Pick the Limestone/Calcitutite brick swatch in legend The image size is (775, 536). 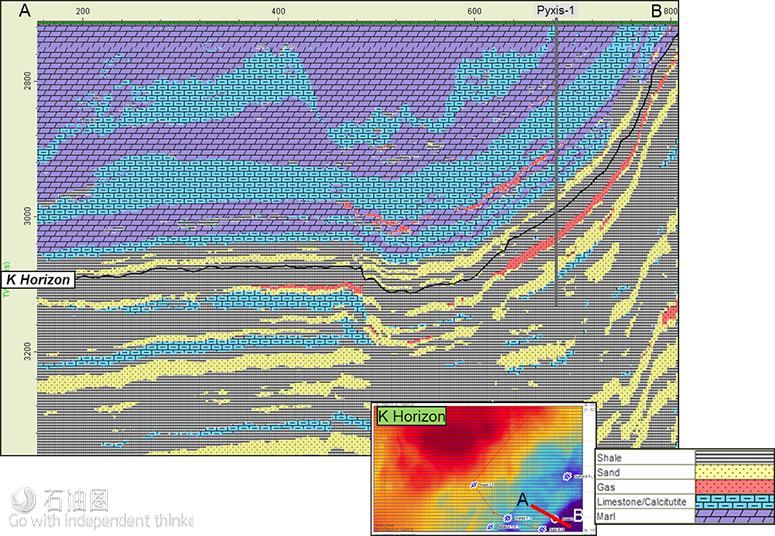tap(734, 502)
